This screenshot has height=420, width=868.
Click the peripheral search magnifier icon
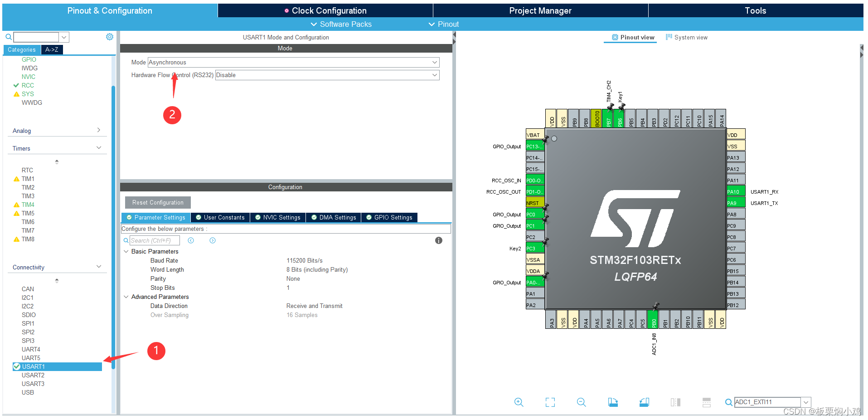pyautogui.click(x=8, y=37)
